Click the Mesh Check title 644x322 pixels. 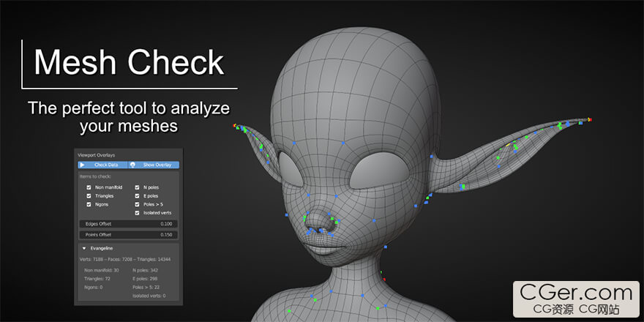pos(129,63)
